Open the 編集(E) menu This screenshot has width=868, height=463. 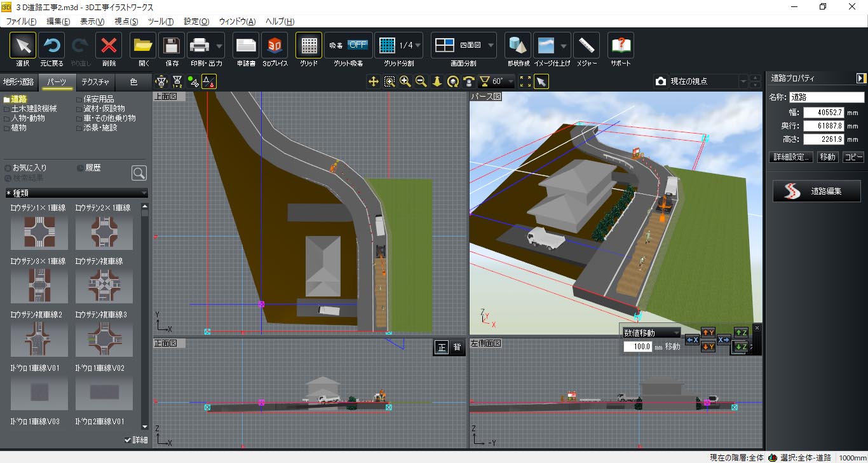(58, 21)
